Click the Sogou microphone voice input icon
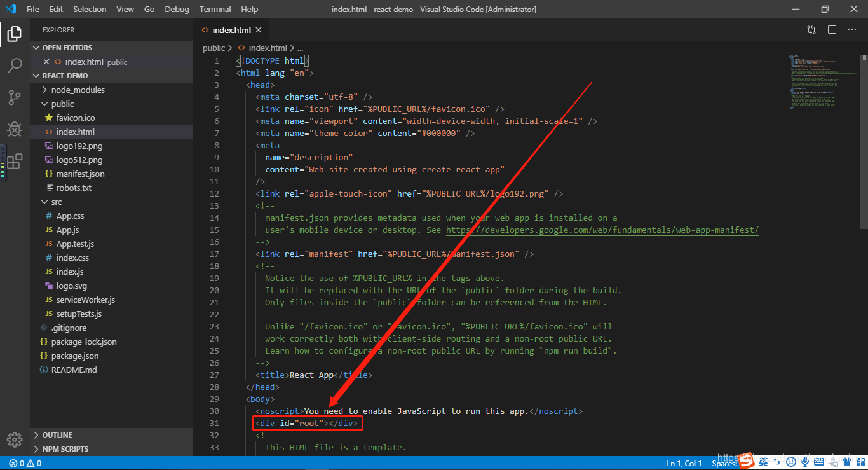 (x=805, y=462)
